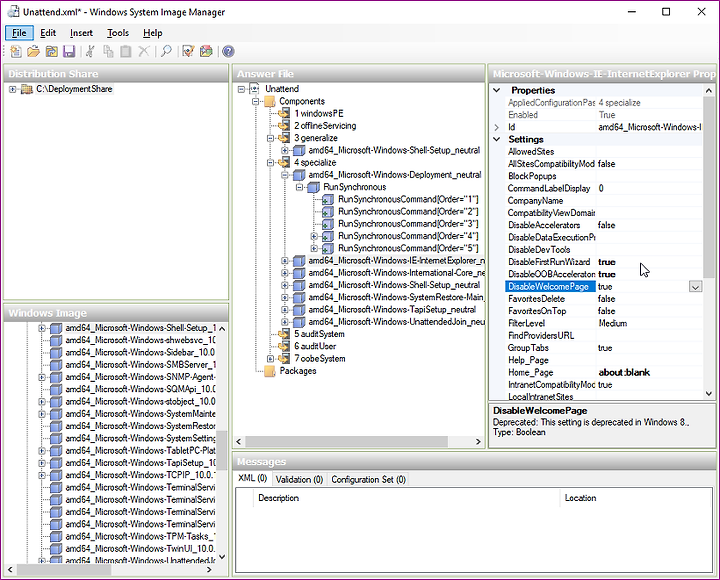
Task: Click the Windows Image vertical scrollbar thumb
Action: pyautogui.click(x=221, y=450)
